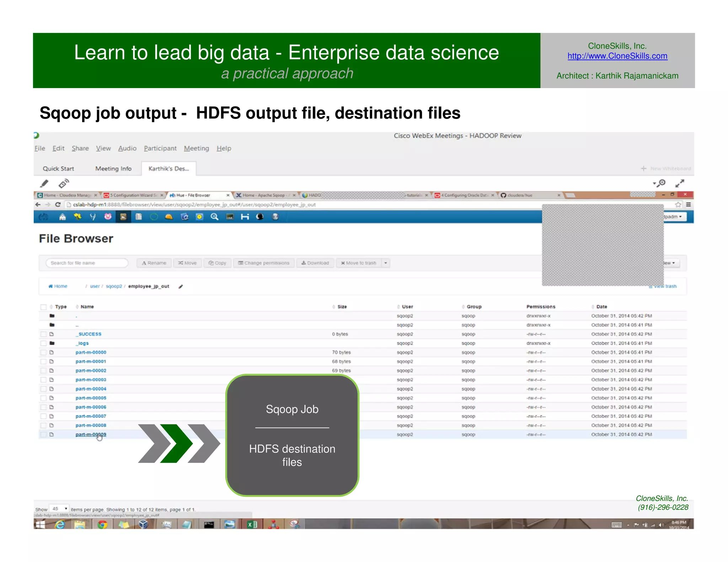Open the Hive bee editor icon

(77, 217)
